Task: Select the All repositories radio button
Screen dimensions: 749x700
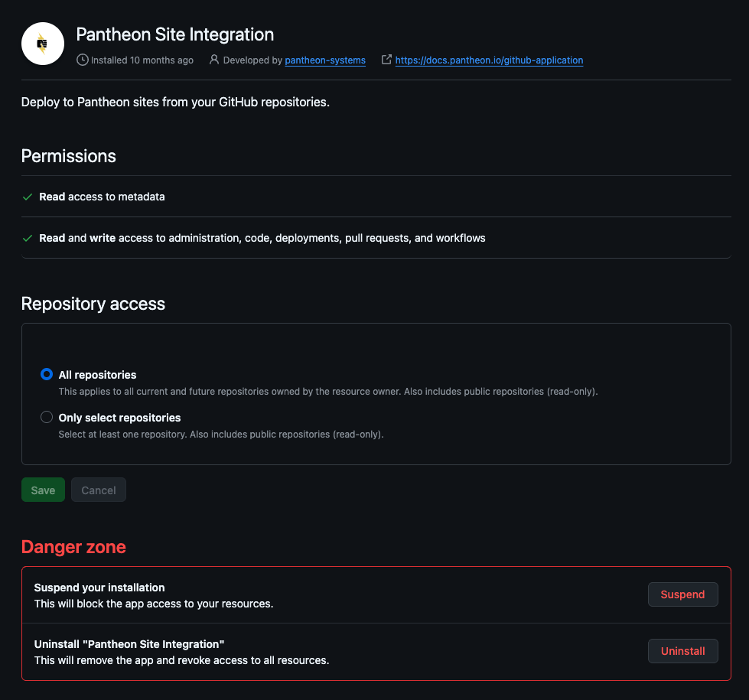Action: (x=47, y=374)
